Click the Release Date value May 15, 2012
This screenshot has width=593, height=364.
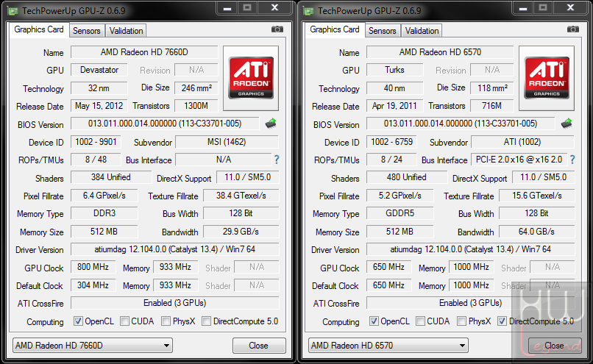pyautogui.click(x=99, y=106)
